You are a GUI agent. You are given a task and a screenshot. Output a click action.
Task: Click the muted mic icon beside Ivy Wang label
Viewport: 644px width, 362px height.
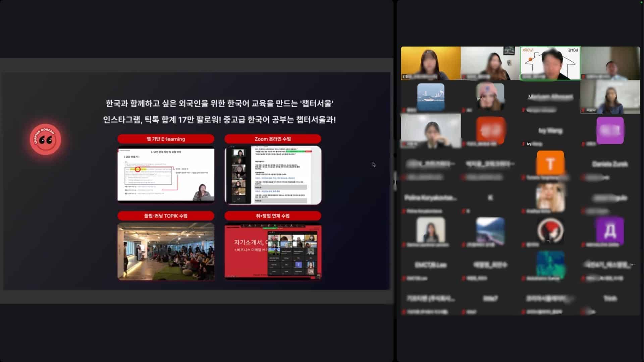click(x=524, y=144)
